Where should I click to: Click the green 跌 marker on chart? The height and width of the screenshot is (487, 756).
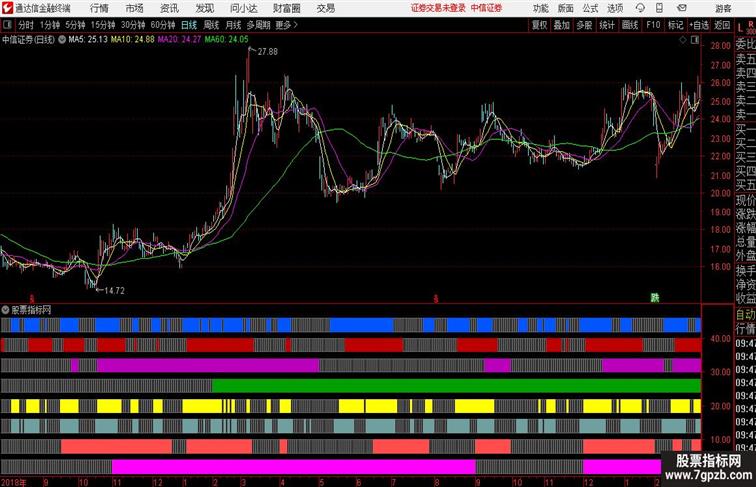tap(655, 298)
